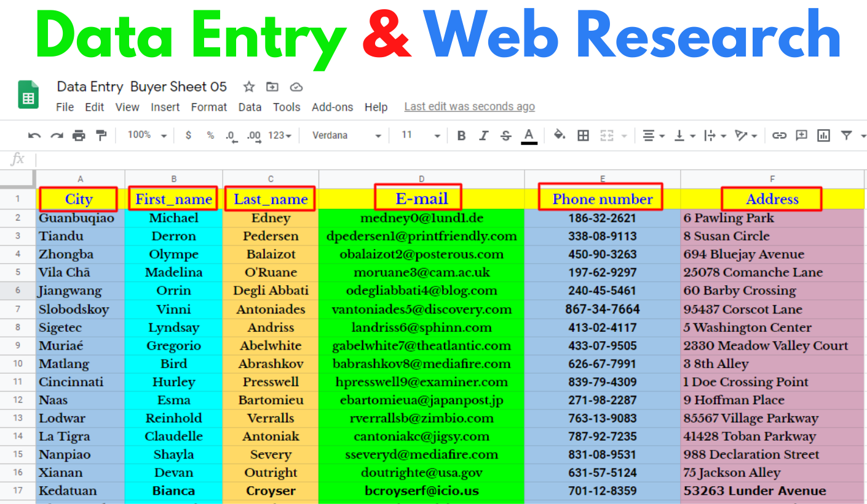This screenshot has height=504, width=867.
Task: Decrease decimal places
Action: [232, 136]
